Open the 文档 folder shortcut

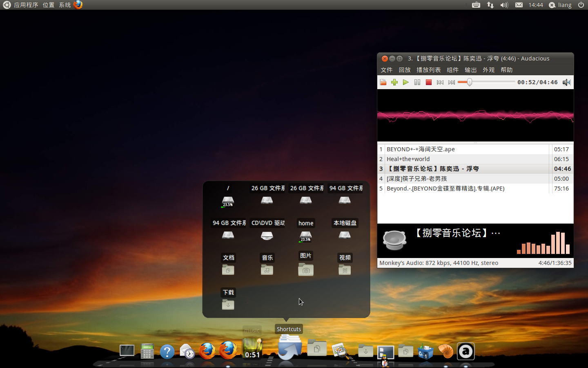click(228, 269)
